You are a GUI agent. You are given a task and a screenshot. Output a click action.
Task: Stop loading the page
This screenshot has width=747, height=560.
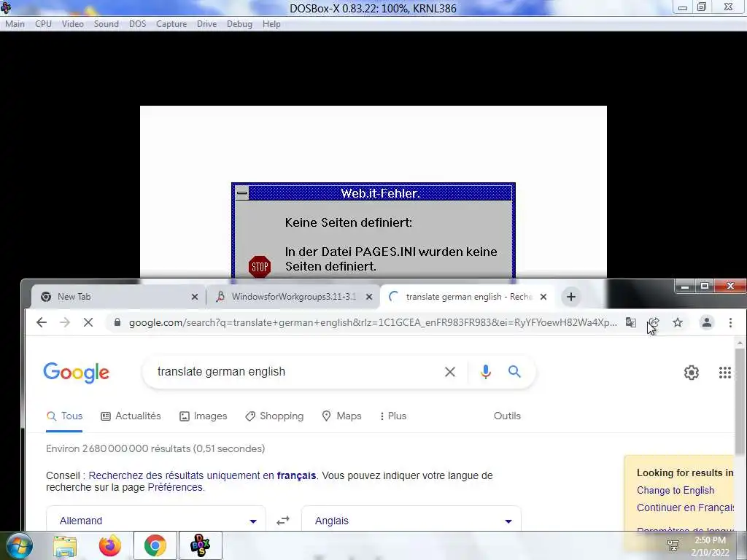(x=88, y=322)
